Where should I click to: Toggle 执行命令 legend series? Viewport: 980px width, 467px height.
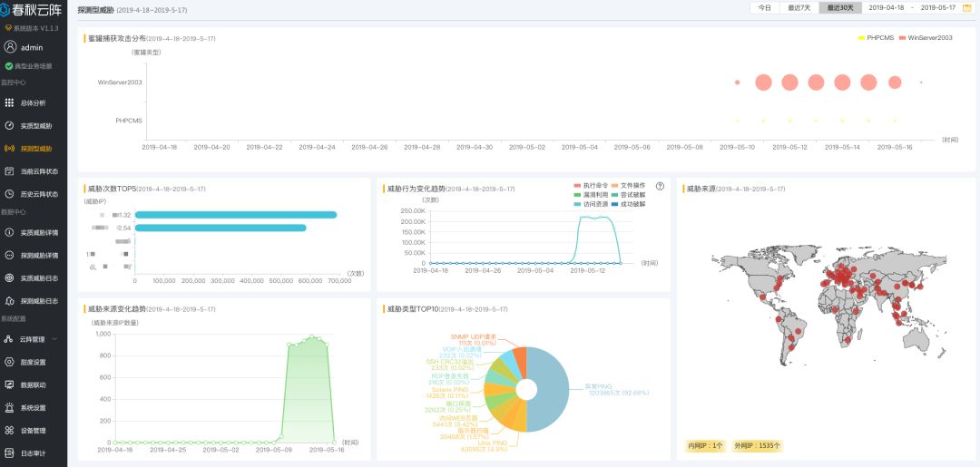pyautogui.click(x=591, y=185)
